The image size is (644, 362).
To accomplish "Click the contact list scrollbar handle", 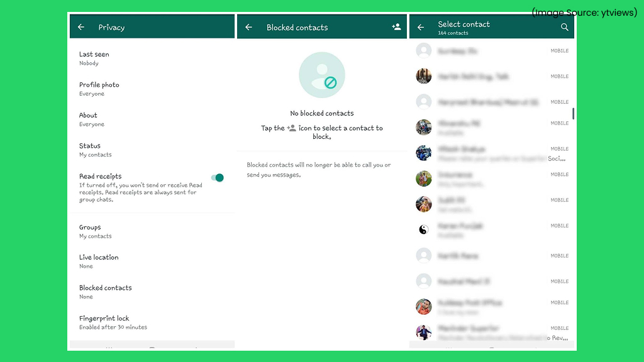I will point(573,114).
